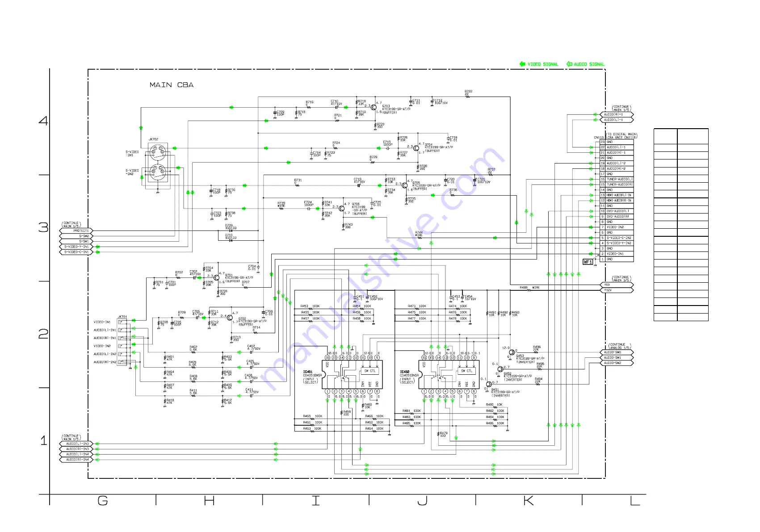760x532 pixels.
Task: Click the green audio arrow beside AUDIO(L)-IN3
Action: click(x=97, y=444)
